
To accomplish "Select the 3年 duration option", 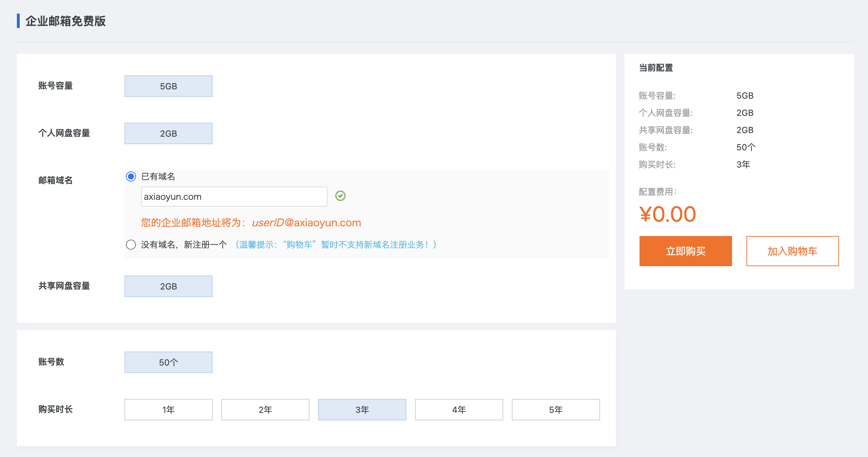I will point(362,410).
